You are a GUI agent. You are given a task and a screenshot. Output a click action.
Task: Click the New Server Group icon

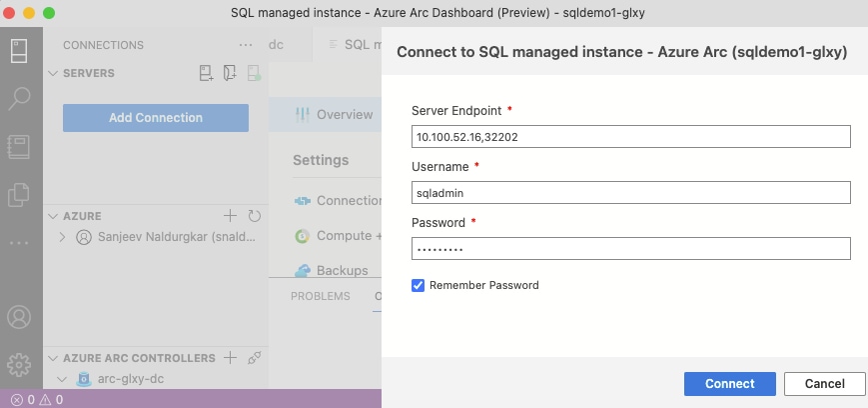click(230, 73)
